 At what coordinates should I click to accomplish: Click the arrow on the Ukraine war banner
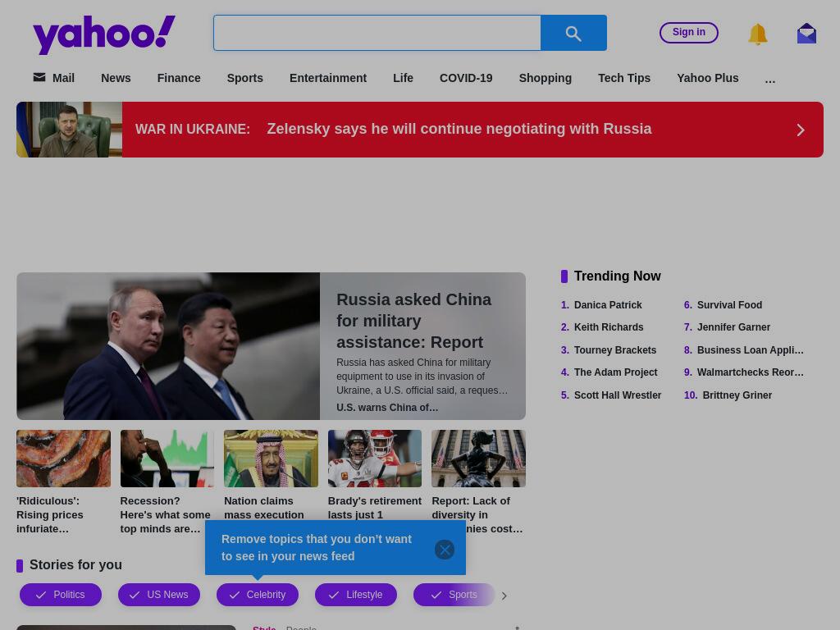click(801, 130)
